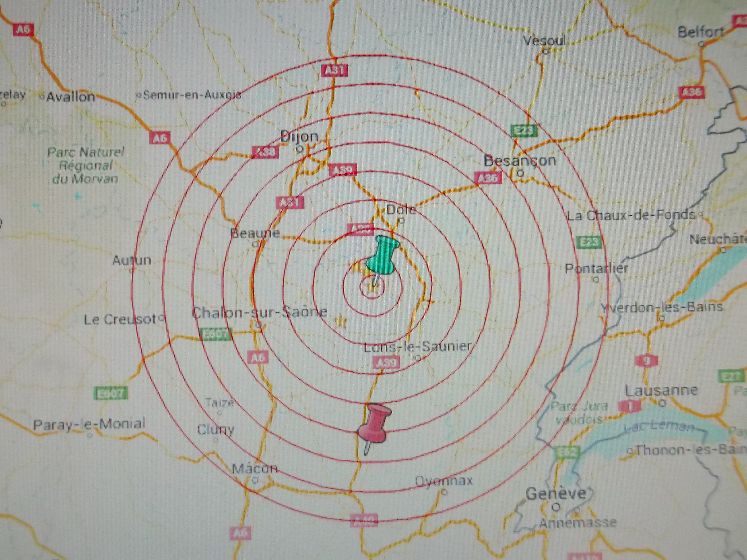Image resolution: width=747 pixels, height=560 pixels.
Task: Click the Autun city label
Action: [x=132, y=260]
